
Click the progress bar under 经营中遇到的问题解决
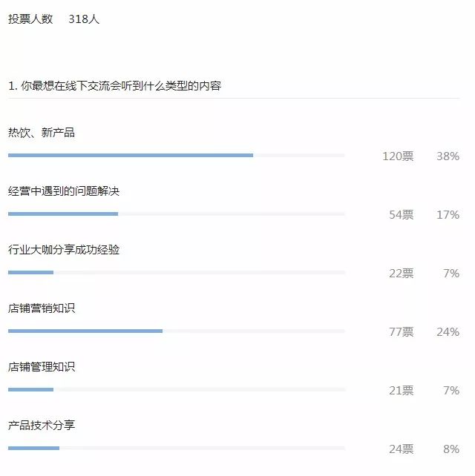click(x=176, y=214)
